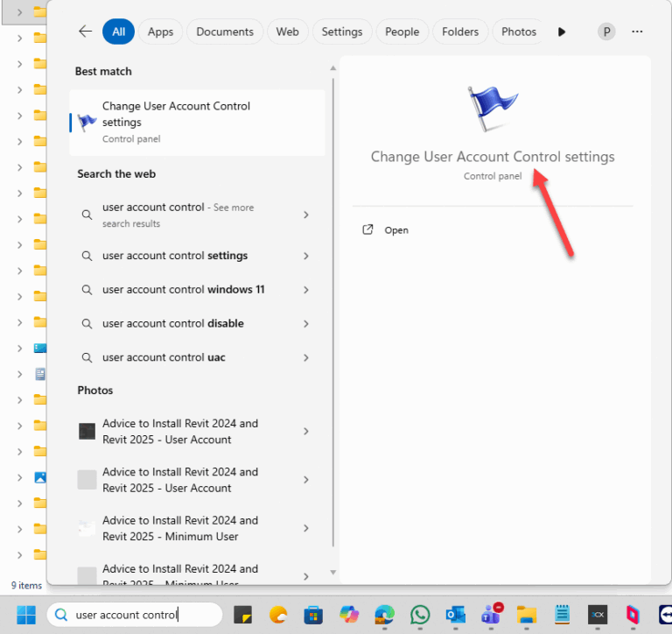Screen dimensions: 672x634
Task: Open Microsoft Edge from the taskbar
Action: (384, 615)
